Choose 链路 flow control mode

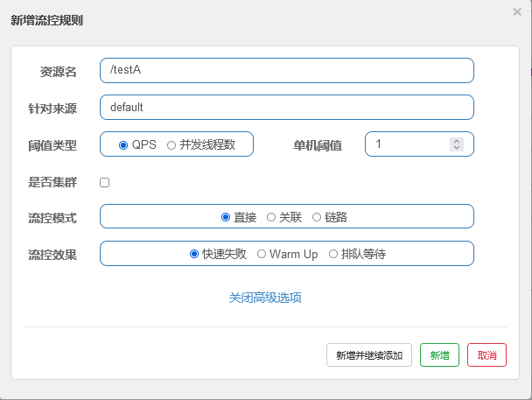click(x=317, y=217)
